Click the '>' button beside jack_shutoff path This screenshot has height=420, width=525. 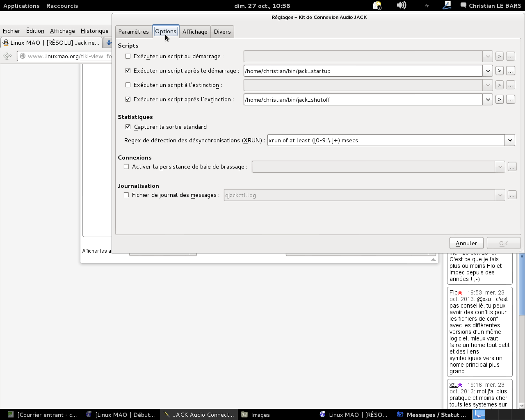pos(499,99)
